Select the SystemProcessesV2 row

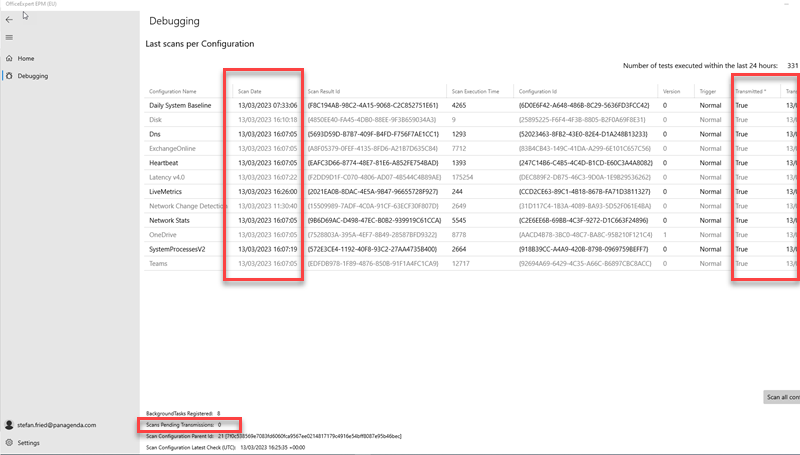point(182,248)
